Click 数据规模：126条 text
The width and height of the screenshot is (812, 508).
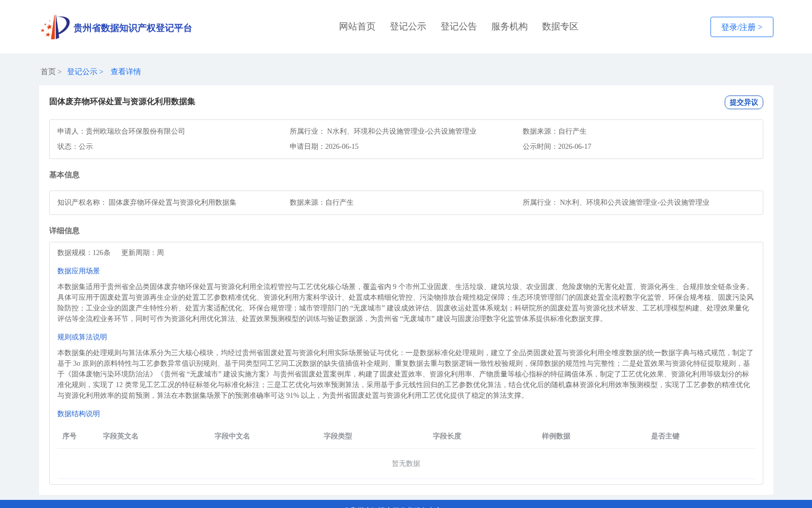coord(84,252)
